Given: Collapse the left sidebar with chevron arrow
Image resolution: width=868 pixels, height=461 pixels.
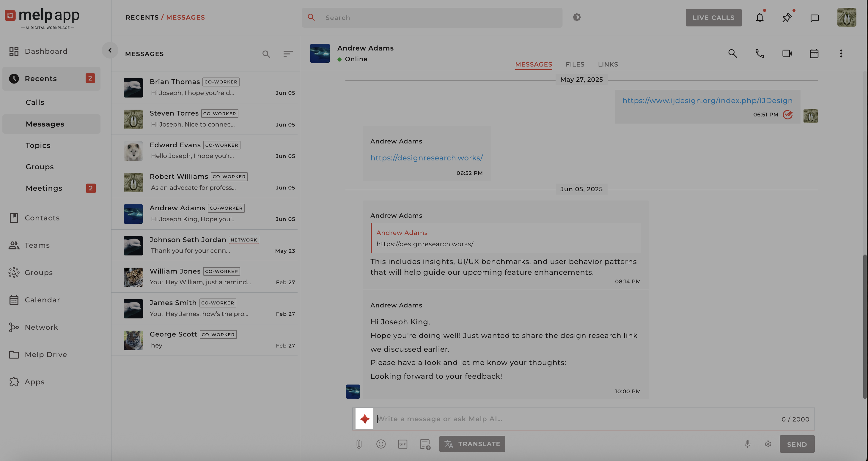Looking at the screenshot, I should point(110,50).
